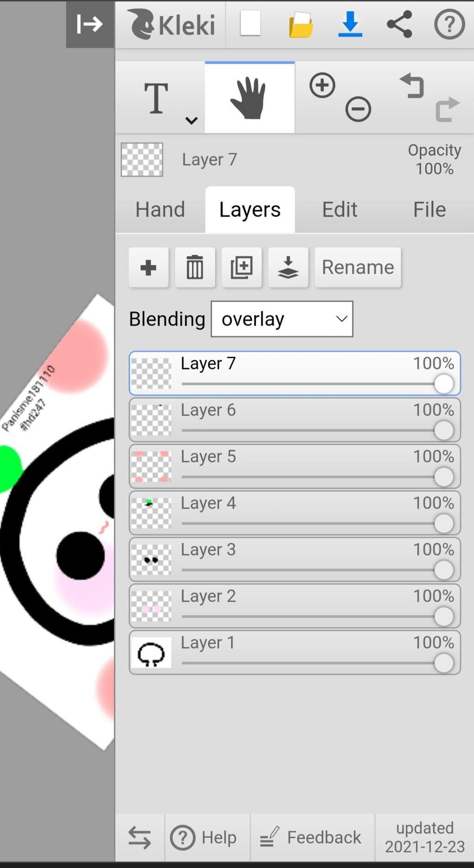The height and width of the screenshot is (868, 474).
Task: Switch to the Edit tab
Action: click(340, 209)
